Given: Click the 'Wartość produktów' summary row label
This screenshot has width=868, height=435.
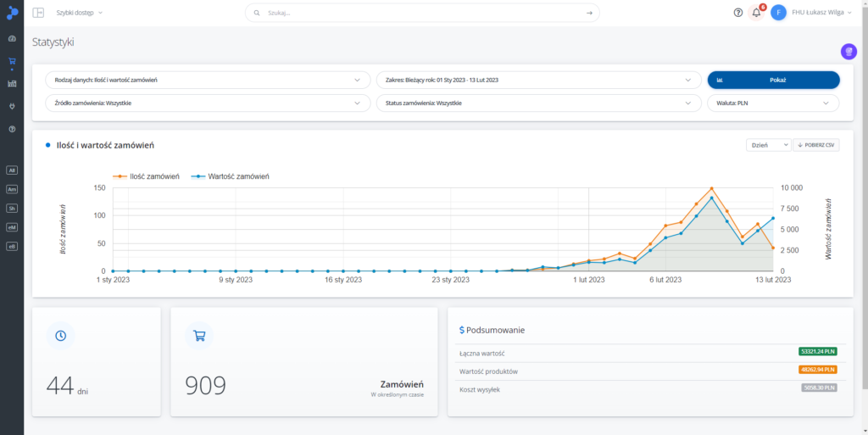Looking at the screenshot, I should pyautogui.click(x=488, y=371).
